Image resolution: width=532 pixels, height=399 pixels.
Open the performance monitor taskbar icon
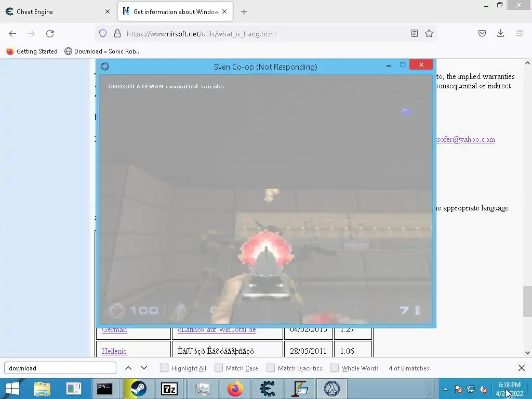(203, 389)
